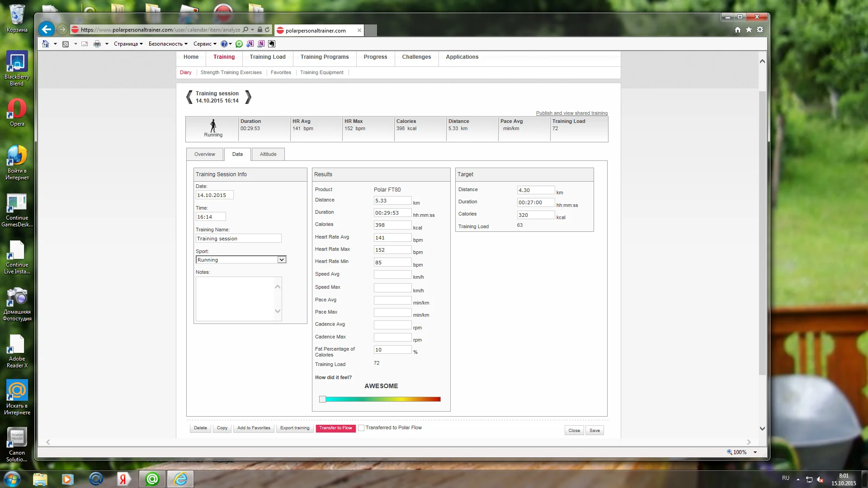Click the How did it feel slider handle

(322, 399)
